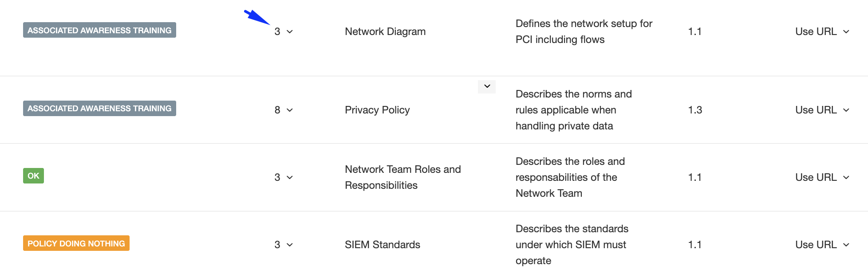This screenshot has width=868, height=273.
Task: Select the Network Team Roles and Responsibilities title
Action: (x=403, y=177)
